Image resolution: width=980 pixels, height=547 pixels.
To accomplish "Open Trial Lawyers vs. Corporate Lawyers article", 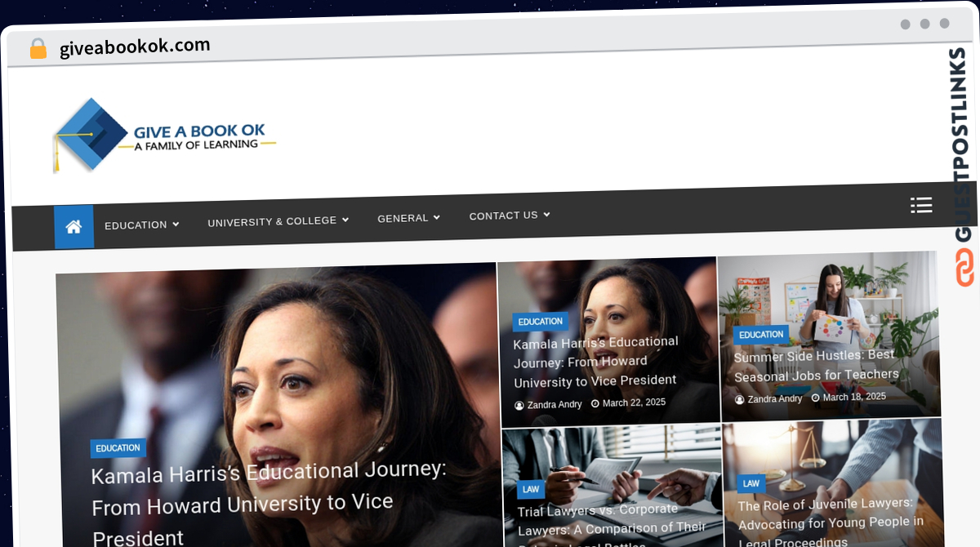I will pos(612,526).
